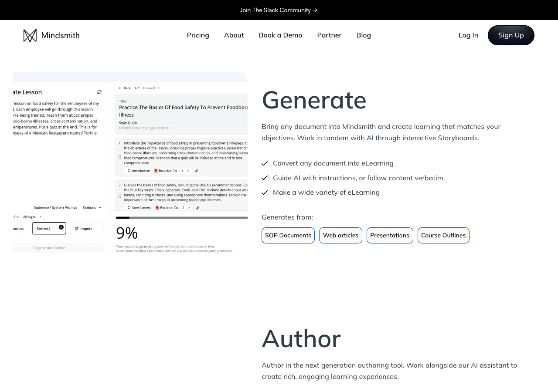Image resolution: width=558 pixels, height=392 pixels.
Task: Click the 9% progress value
Action: coord(127,233)
